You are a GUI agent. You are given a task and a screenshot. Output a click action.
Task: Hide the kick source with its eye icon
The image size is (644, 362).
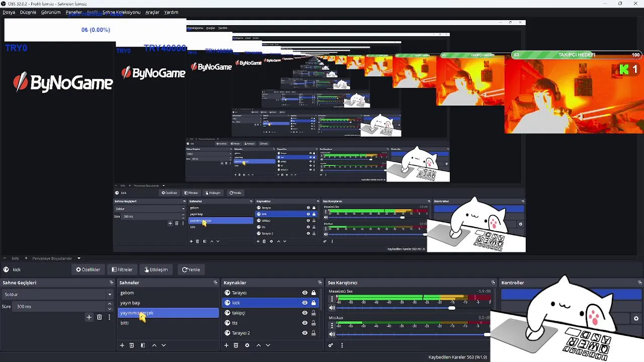[304, 303]
